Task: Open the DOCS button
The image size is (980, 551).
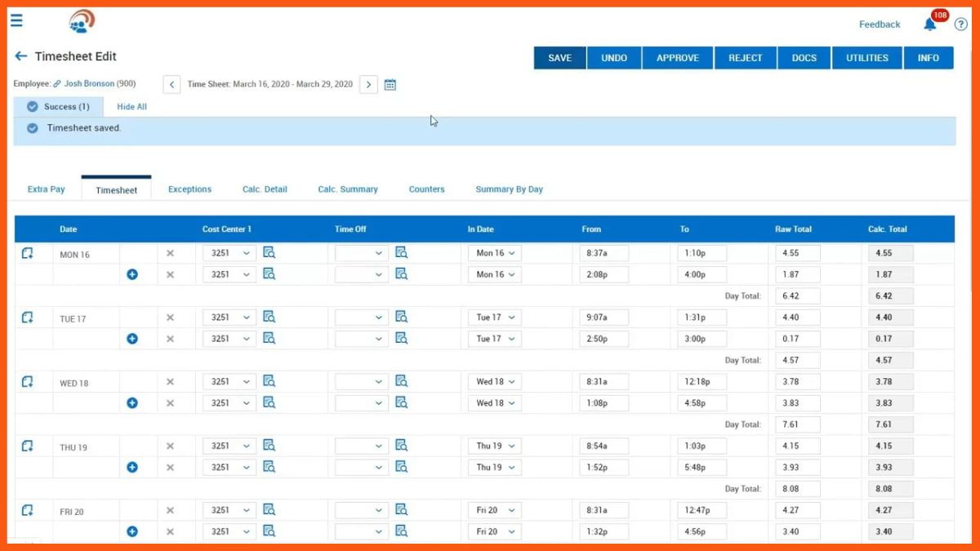Action: click(x=804, y=58)
